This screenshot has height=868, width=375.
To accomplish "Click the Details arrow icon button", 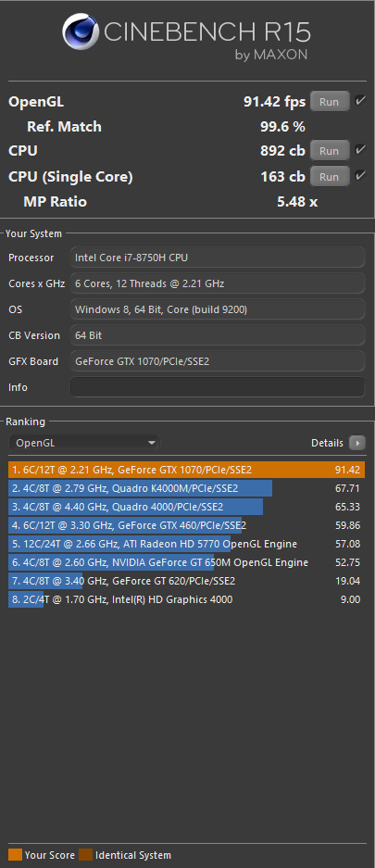I will 357,443.
